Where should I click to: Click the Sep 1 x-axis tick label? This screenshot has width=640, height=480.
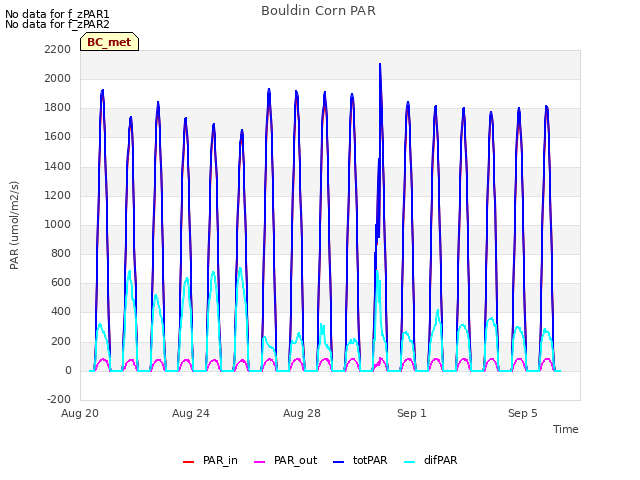click(412, 413)
